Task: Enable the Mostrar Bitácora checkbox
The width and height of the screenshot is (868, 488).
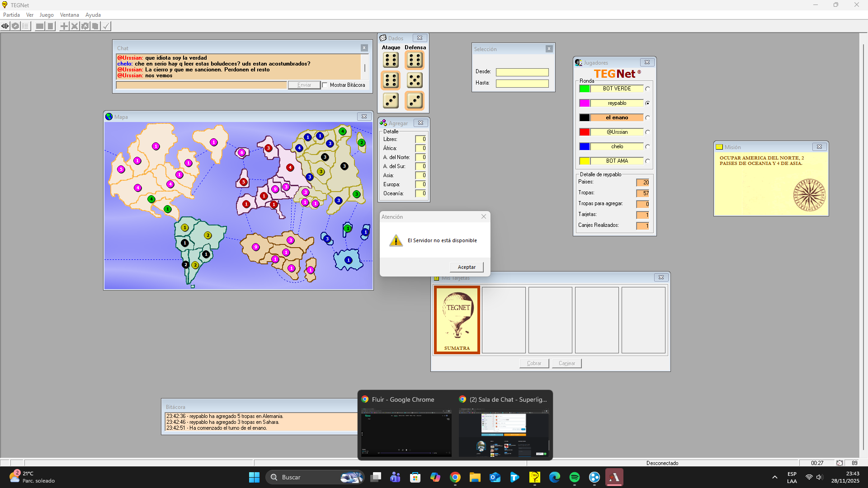Action: pyautogui.click(x=325, y=85)
